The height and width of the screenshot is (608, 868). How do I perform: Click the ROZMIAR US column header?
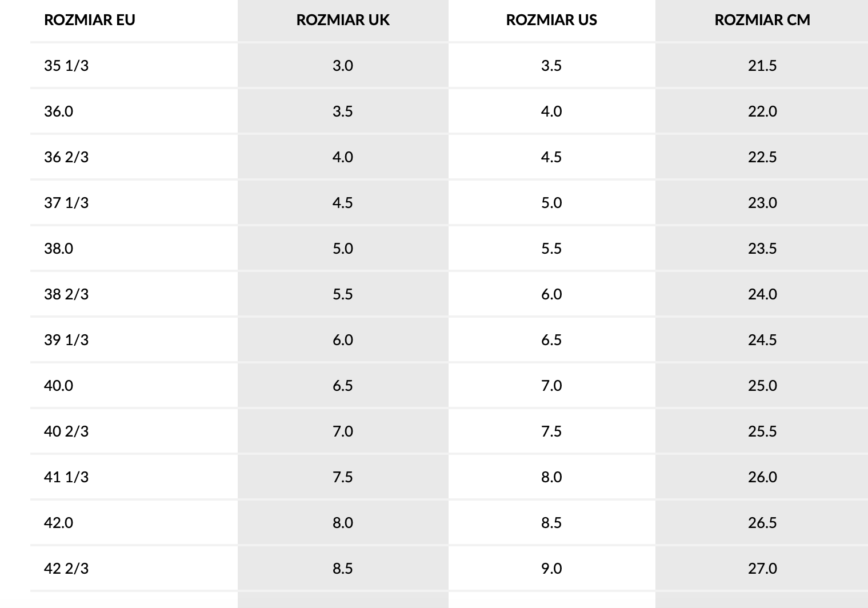pos(551,20)
